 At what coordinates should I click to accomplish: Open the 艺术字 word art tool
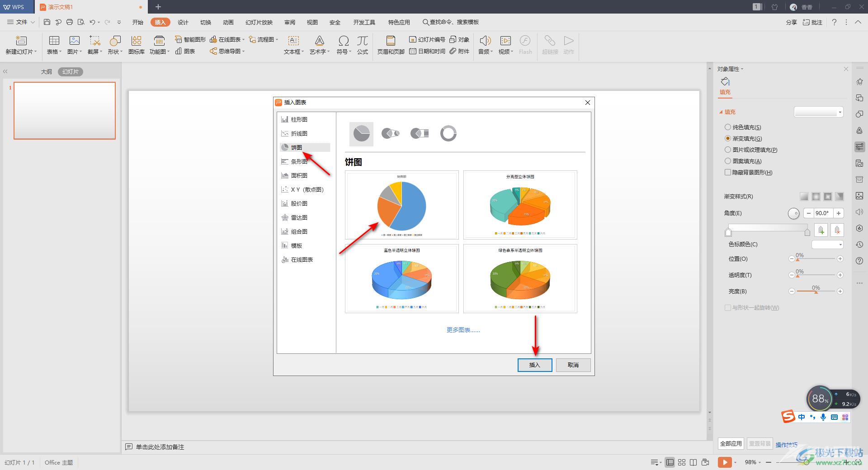(x=319, y=45)
